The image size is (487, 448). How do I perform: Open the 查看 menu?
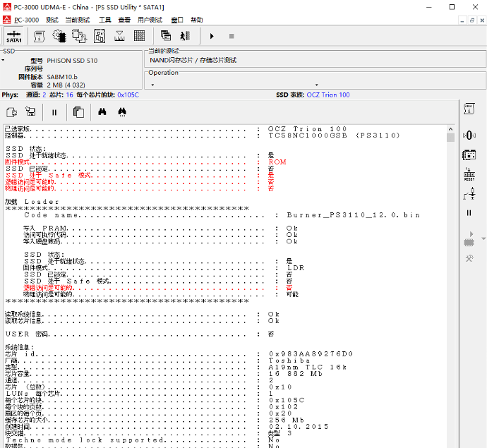(x=124, y=20)
